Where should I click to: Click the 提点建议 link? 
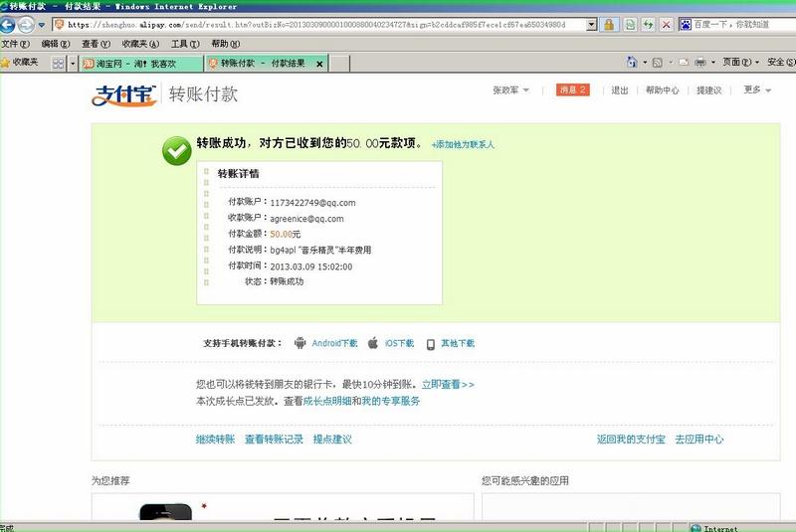point(332,440)
